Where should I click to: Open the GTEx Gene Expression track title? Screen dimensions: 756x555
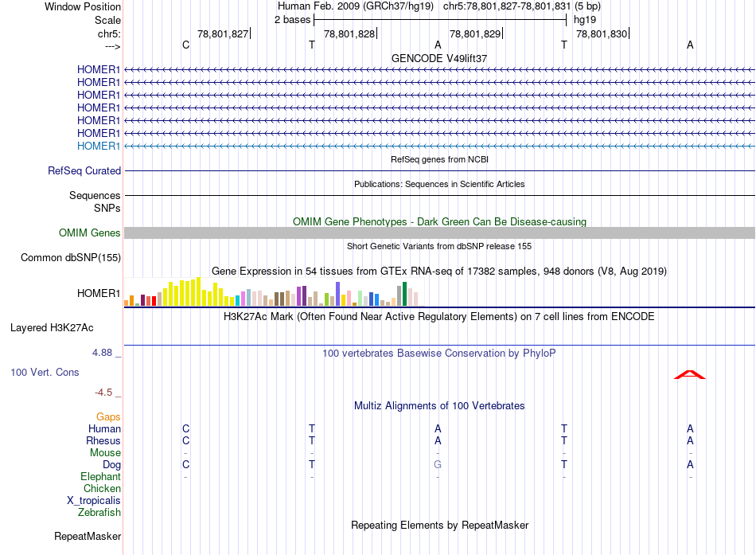tap(439, 272)
